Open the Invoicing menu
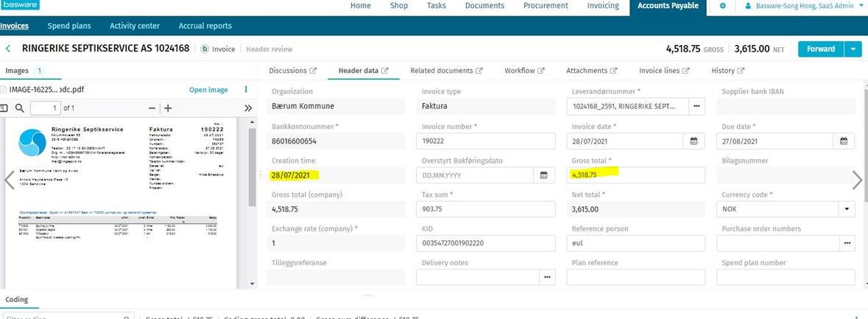This screenshot has width=868, height=319. click(603, 6)
